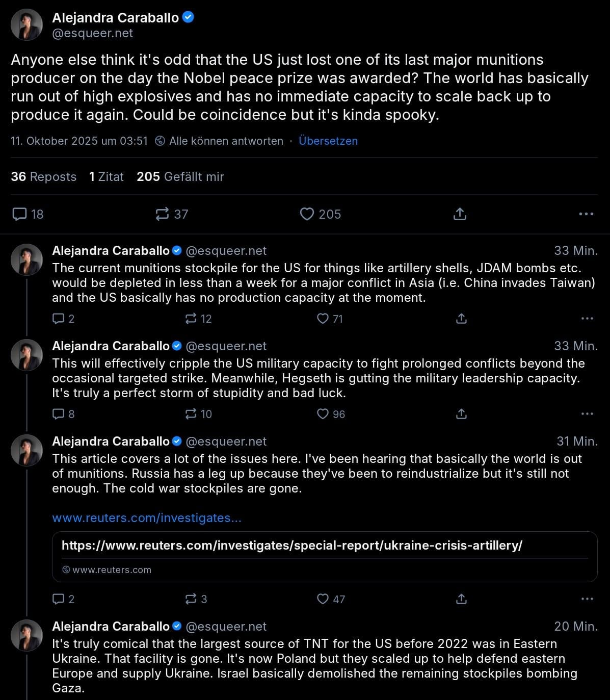View the 205 Gefällt mir list

[x=180, y=176]
